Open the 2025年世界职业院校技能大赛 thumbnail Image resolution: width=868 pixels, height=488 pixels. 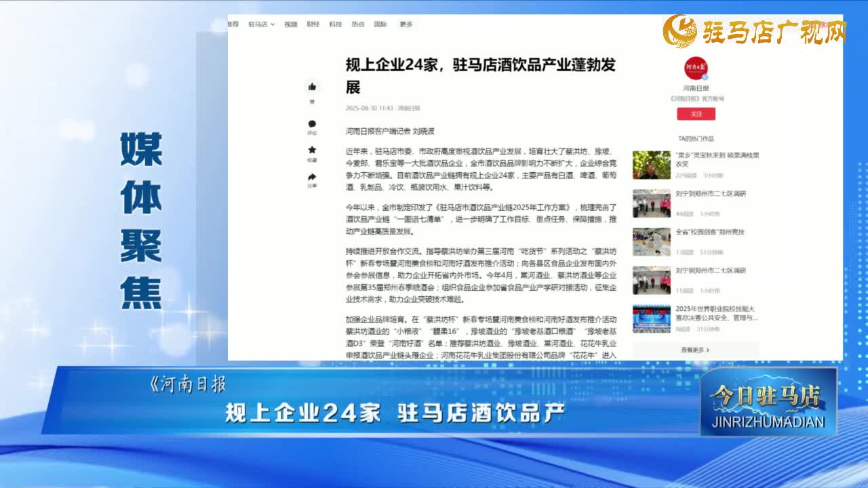pos(651,319)
